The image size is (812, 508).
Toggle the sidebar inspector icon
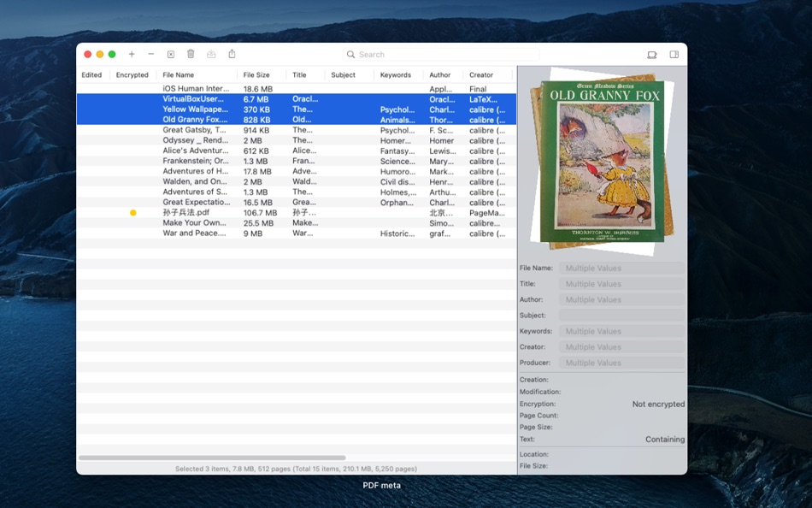point(674,55)
